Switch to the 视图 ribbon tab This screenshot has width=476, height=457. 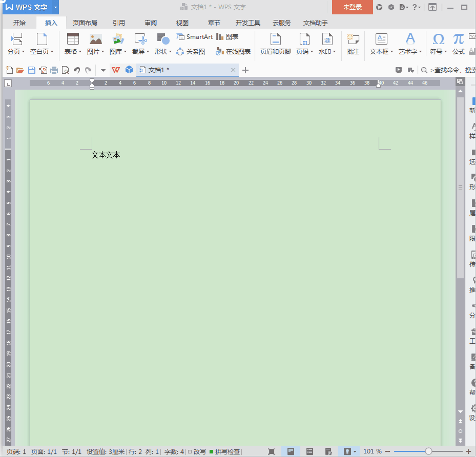pos(182,23)
